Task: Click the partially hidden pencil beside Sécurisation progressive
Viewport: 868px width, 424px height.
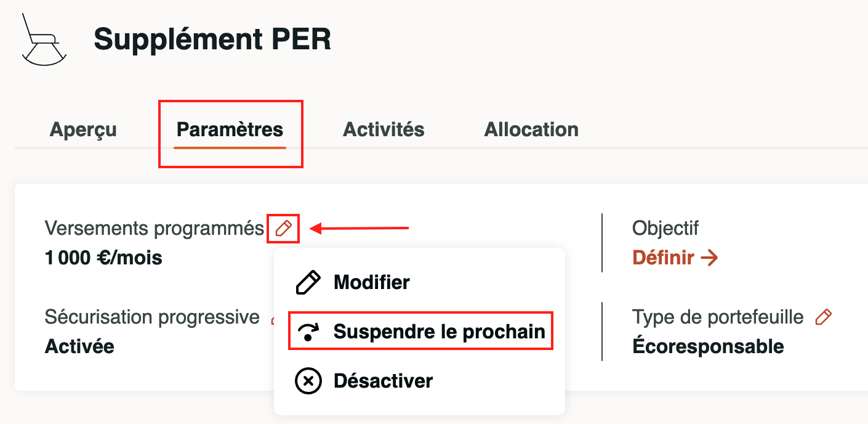Action: (272, 319)
